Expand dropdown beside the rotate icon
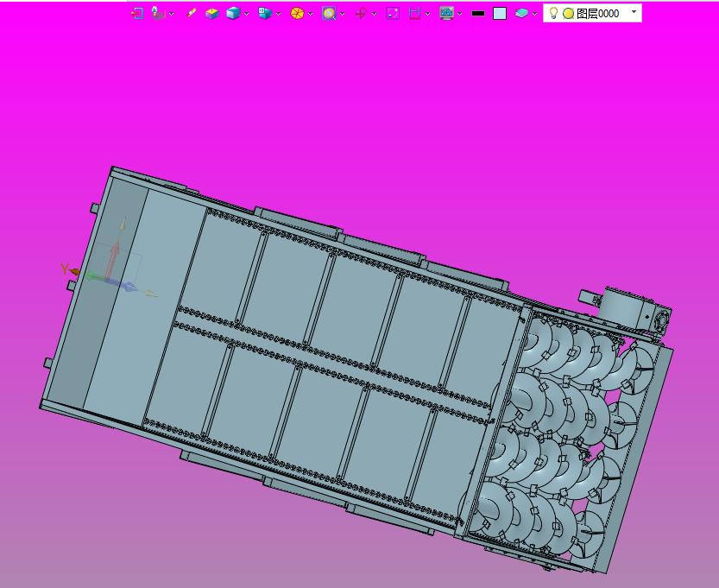This screenshot has height=588, width=719. click(374, 14)
